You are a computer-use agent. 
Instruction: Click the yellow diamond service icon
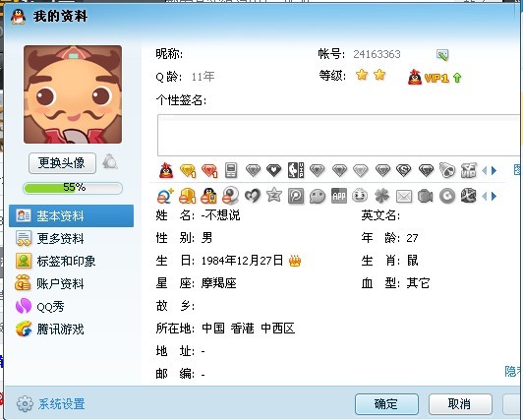click(188, 170)
